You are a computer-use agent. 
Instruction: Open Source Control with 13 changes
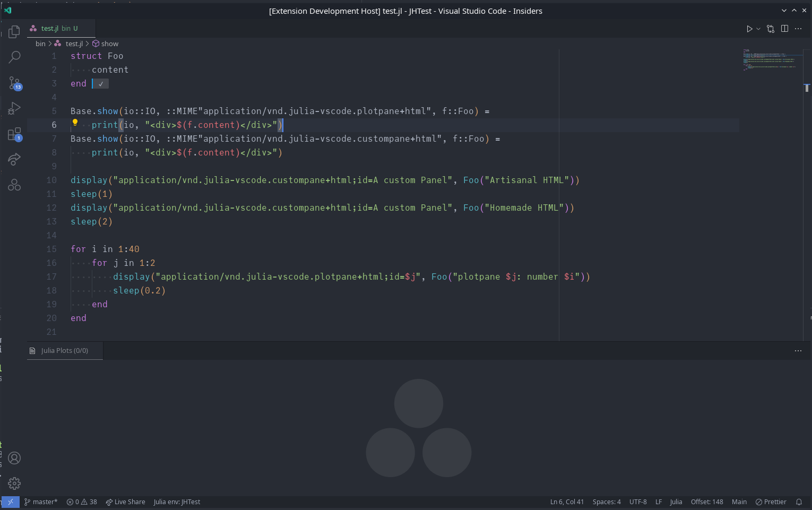pyautogui.click(x=14, y=83)
